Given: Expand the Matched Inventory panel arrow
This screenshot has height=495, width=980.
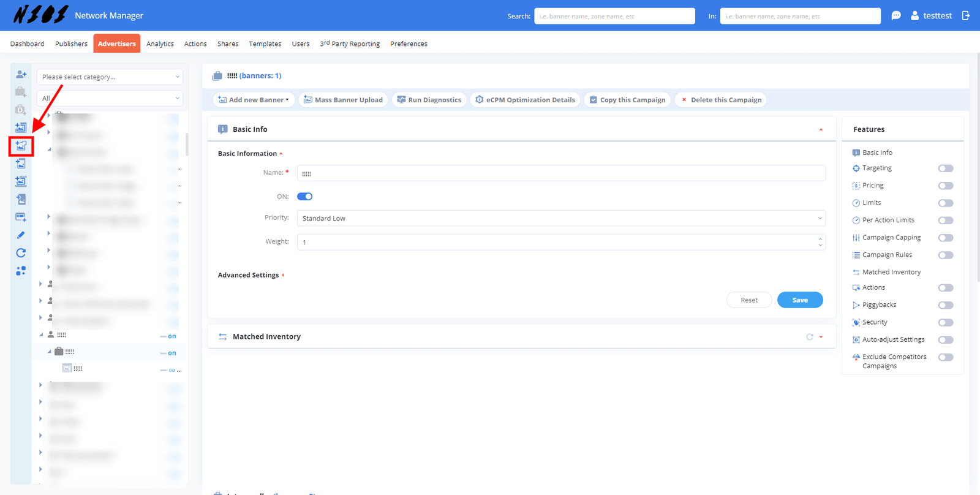Looking at the screenshot, I should pyautogui.click(x=821, y=337).
